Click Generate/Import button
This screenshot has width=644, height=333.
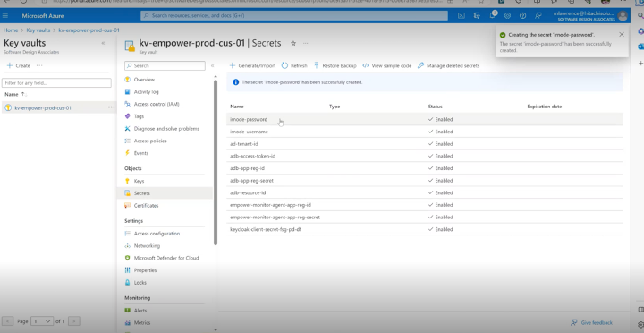[x=252, y=65]
